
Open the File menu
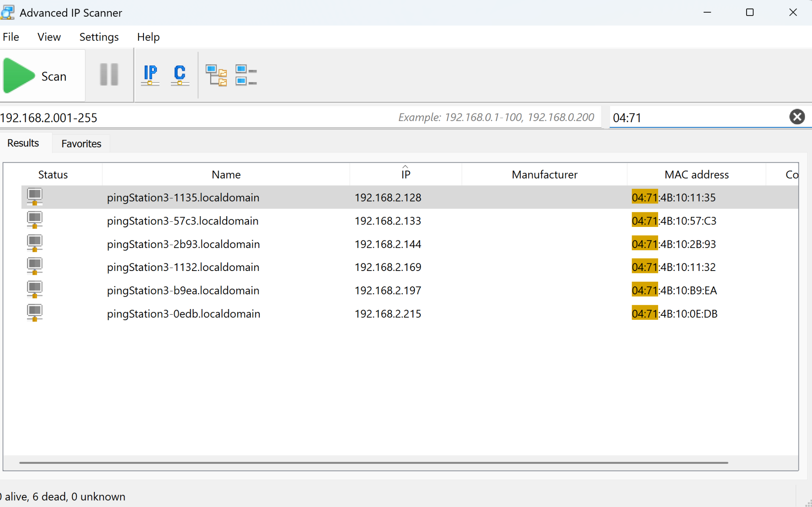(11, 37)
